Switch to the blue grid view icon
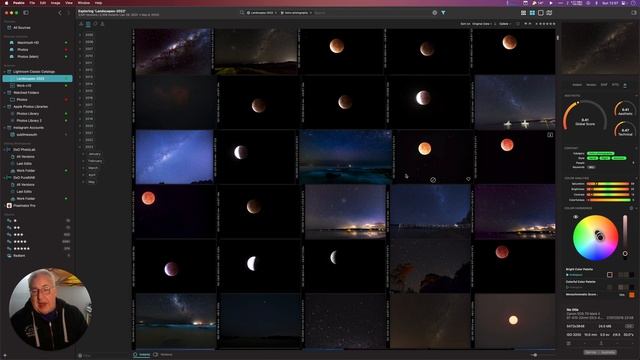The width and height of the screenshot is (640, 360). point(532,13)
